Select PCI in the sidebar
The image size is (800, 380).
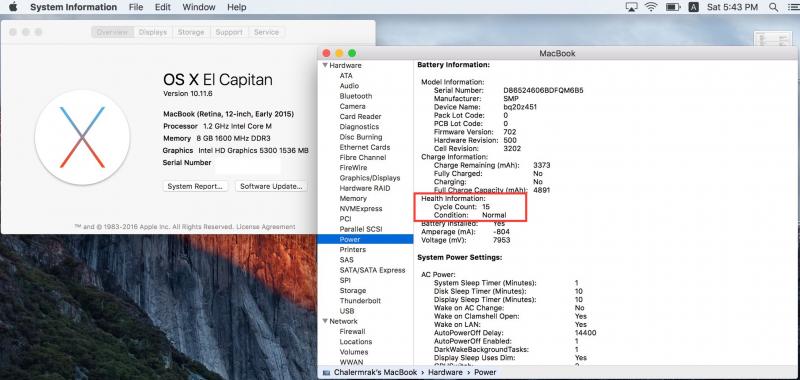pyautogui.click(x=345, y=219)
